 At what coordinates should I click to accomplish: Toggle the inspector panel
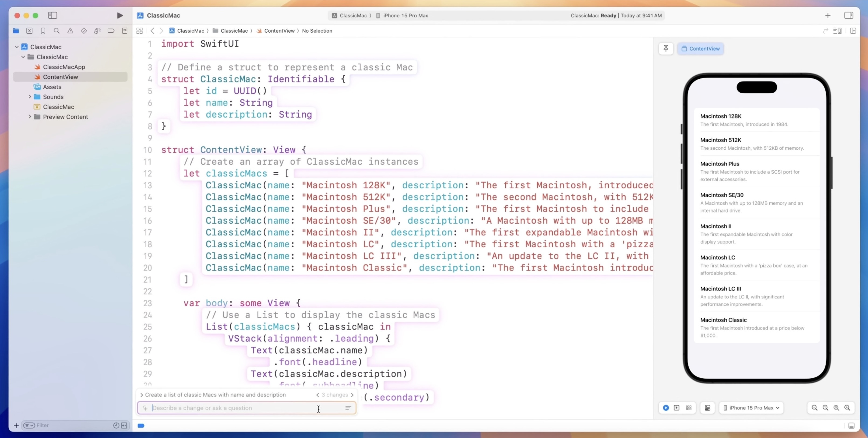pyautogui.click(x=849, y=16)
